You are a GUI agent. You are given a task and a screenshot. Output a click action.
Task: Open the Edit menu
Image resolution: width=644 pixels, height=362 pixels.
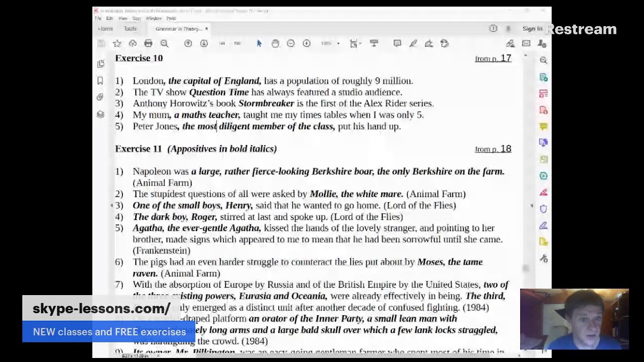point(109,18)
